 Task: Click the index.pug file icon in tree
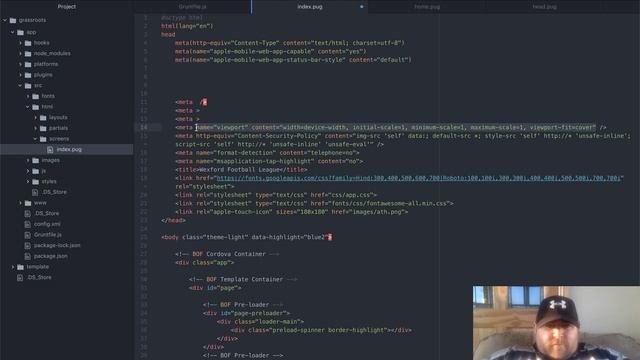tap(50, 149)
